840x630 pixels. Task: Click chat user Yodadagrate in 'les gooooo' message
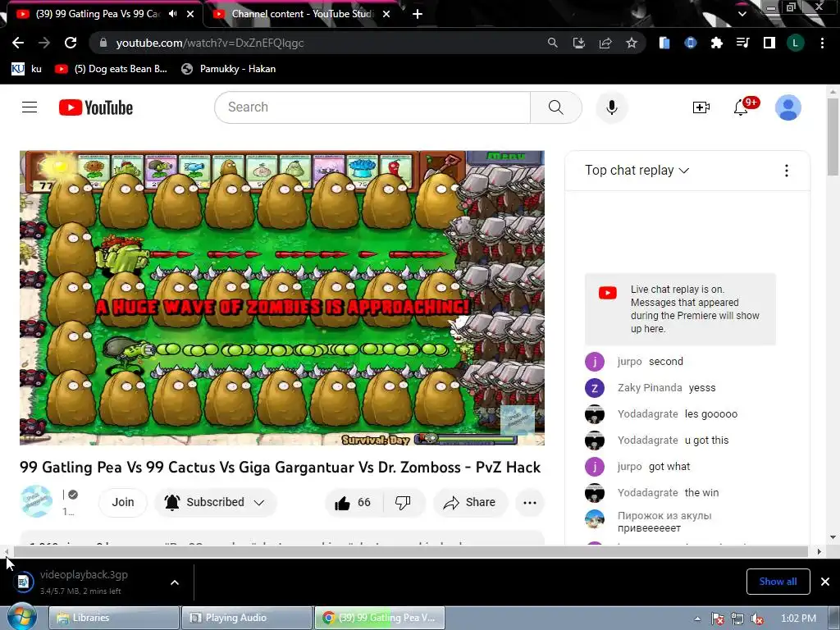pos(648,414)
